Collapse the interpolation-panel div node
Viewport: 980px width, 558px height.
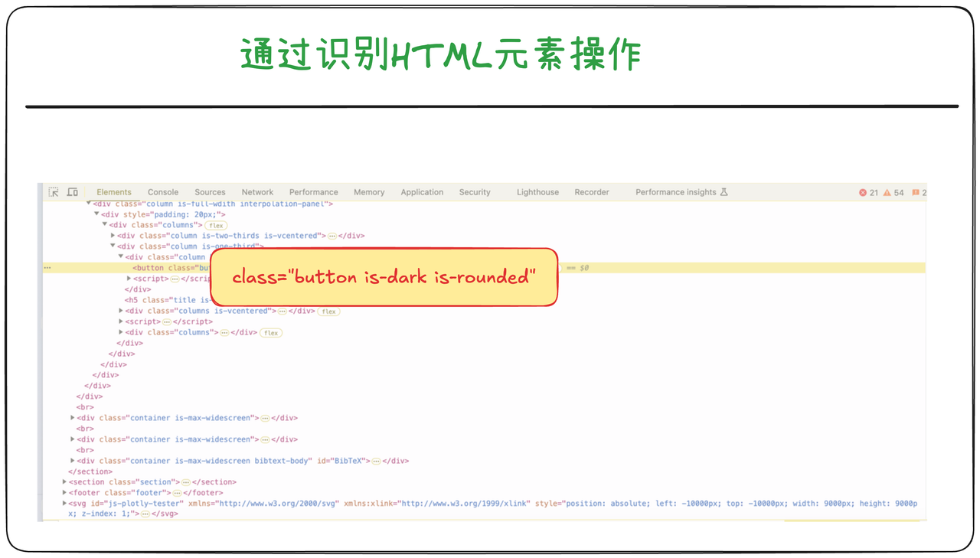click(89, 203)
